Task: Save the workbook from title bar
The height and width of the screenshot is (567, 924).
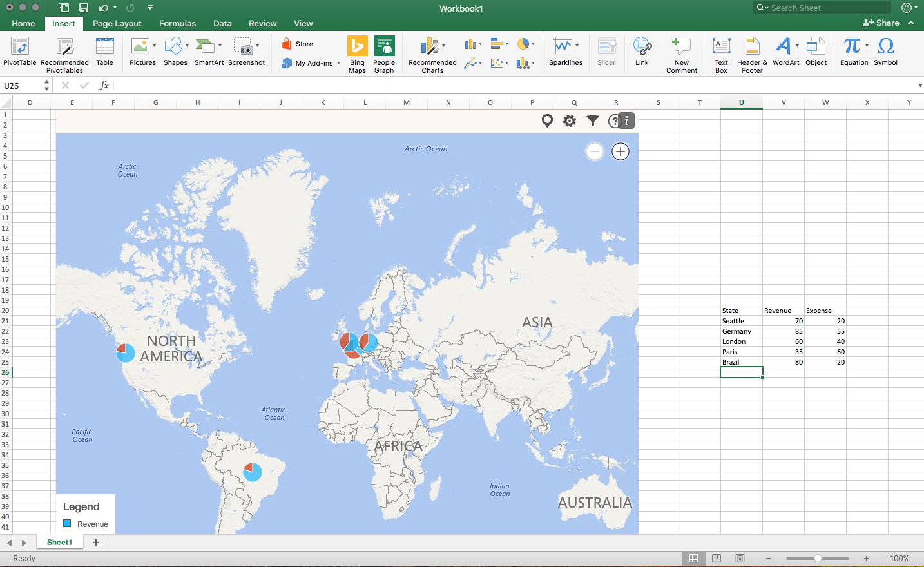Action: pyautogui.click(x=84, y=8)
